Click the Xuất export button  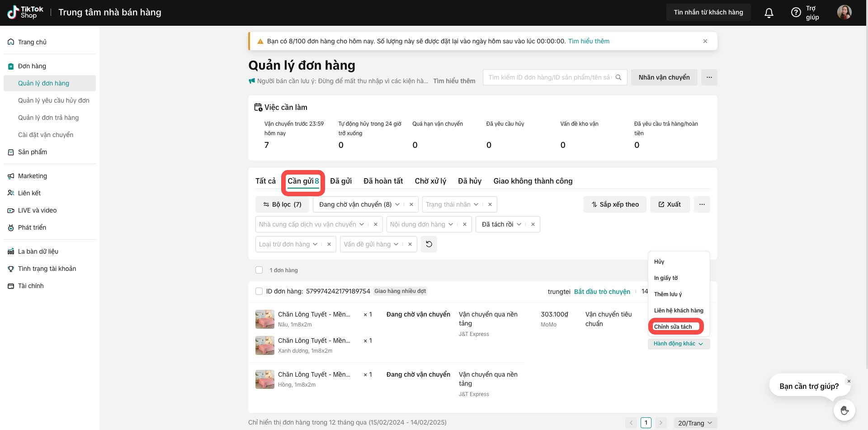tap(670, 204)
